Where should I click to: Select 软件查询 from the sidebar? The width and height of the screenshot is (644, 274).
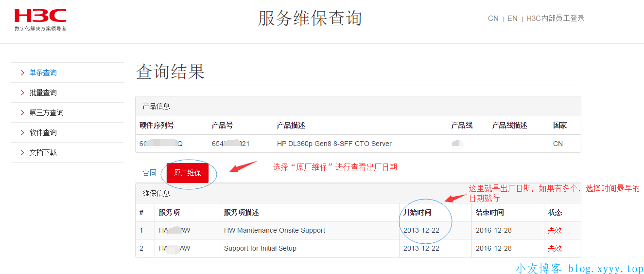[x=43, y=133]
